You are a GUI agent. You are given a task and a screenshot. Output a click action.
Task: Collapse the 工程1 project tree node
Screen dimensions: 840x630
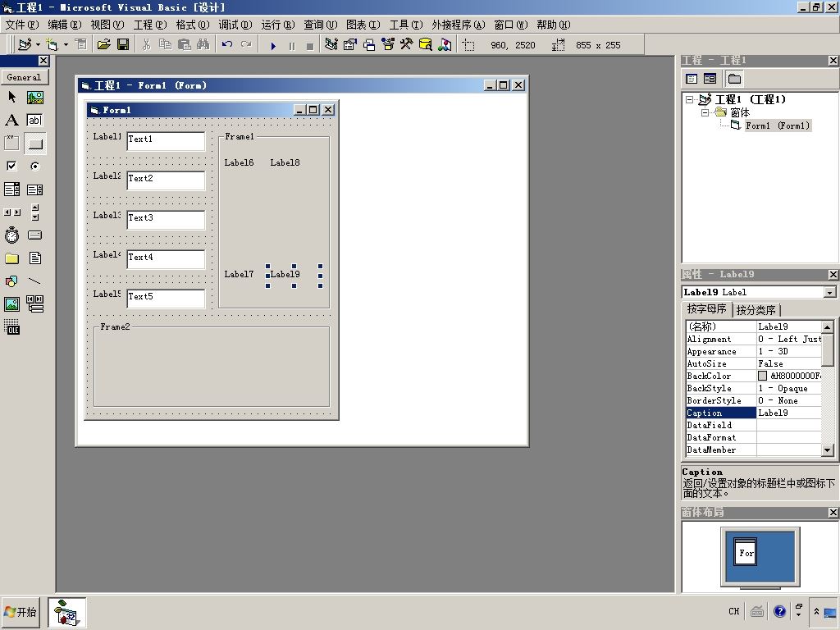tap(689, 99)
